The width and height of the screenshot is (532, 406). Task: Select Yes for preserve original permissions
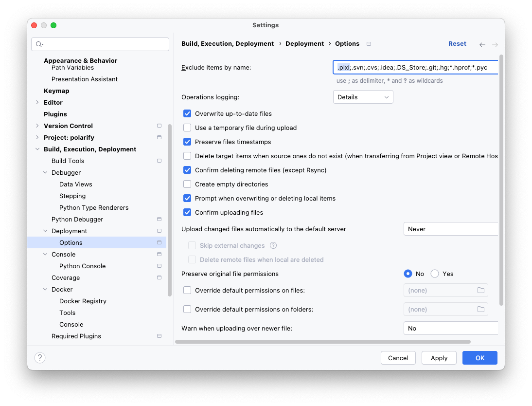(x=435, y=274)
